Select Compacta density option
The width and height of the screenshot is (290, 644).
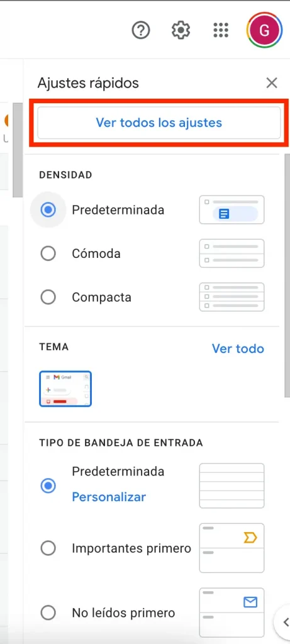pos(48,297)
